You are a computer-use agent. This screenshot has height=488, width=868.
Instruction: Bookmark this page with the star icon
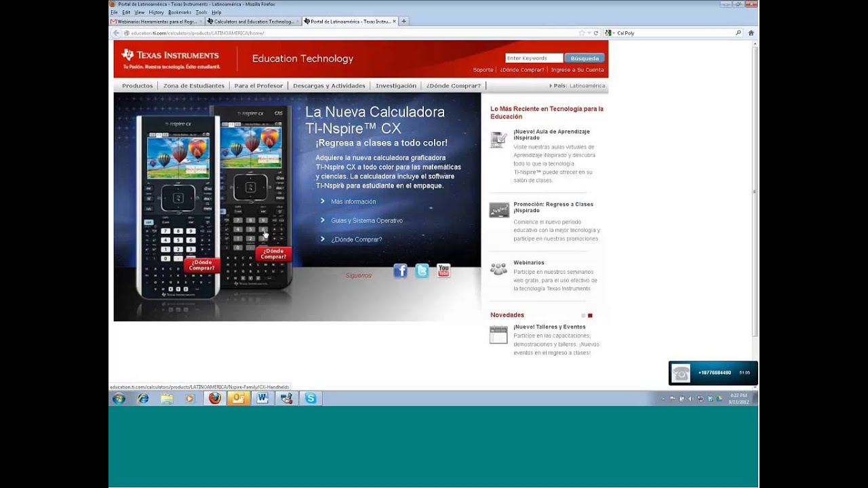pos(582,33)
